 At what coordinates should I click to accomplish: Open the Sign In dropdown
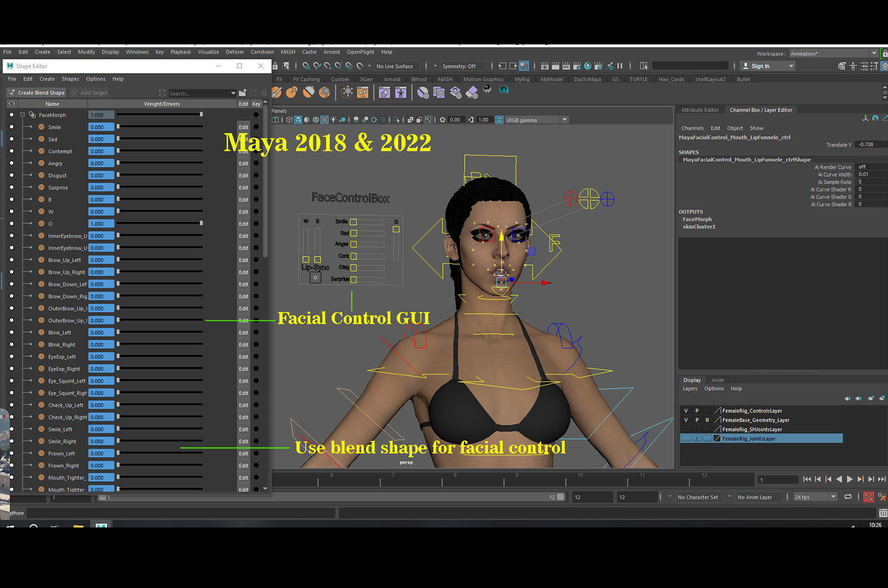tap(768, 66)
